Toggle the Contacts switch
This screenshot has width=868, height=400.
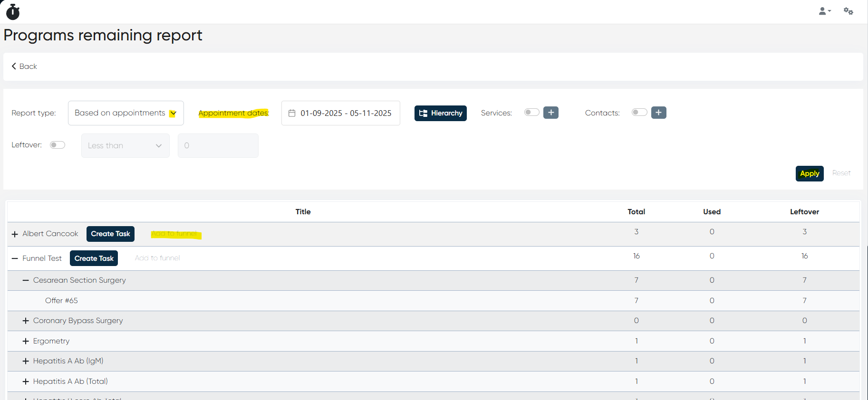pos(639,113)
